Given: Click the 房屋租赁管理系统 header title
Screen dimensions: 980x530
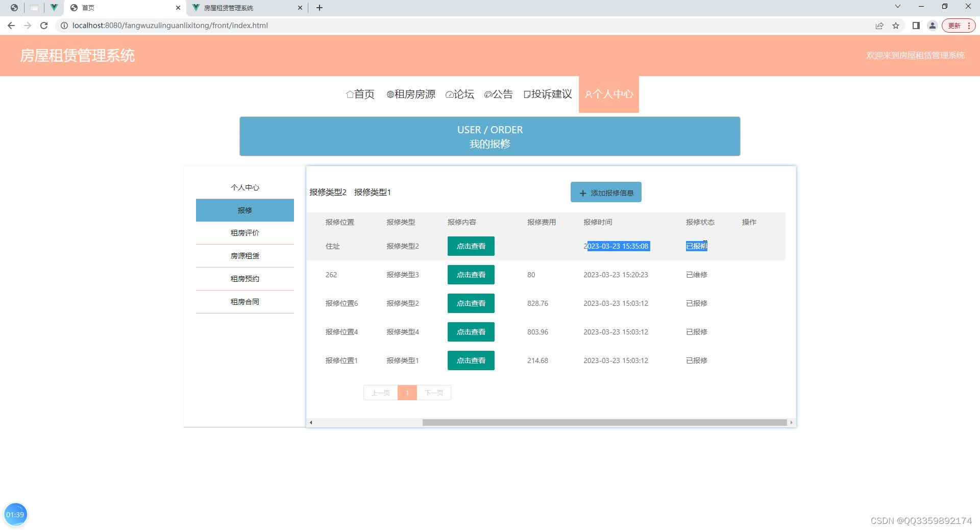Looking at the screenshot, I should (77, 56).
